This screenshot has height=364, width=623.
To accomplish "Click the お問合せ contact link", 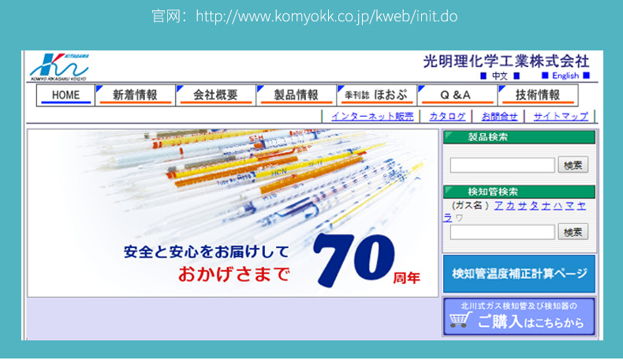I will pyautogui.click(x=499, y=117).
